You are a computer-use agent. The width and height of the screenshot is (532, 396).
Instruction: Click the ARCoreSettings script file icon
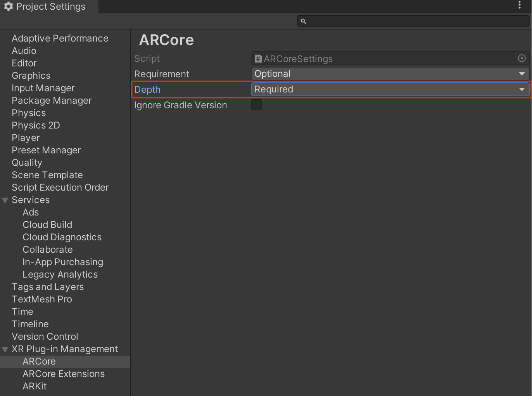(x=258, y=59)
